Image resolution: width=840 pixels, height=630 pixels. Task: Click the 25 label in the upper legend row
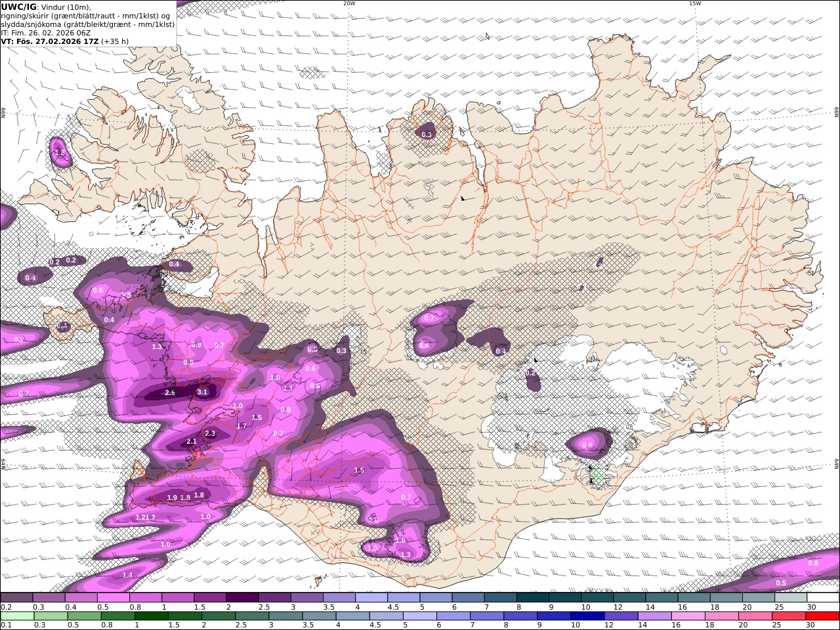(779, 607)
